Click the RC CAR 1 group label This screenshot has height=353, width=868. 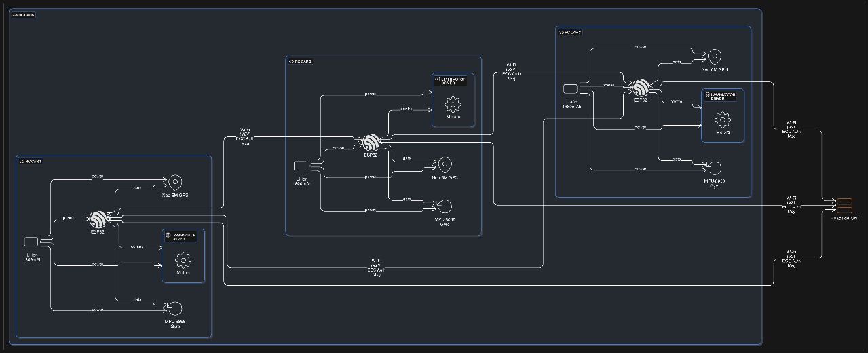pos(31,162)
